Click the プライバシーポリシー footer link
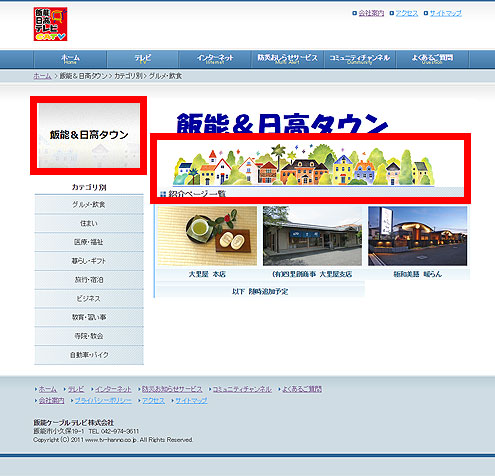 tap(103, 400)
